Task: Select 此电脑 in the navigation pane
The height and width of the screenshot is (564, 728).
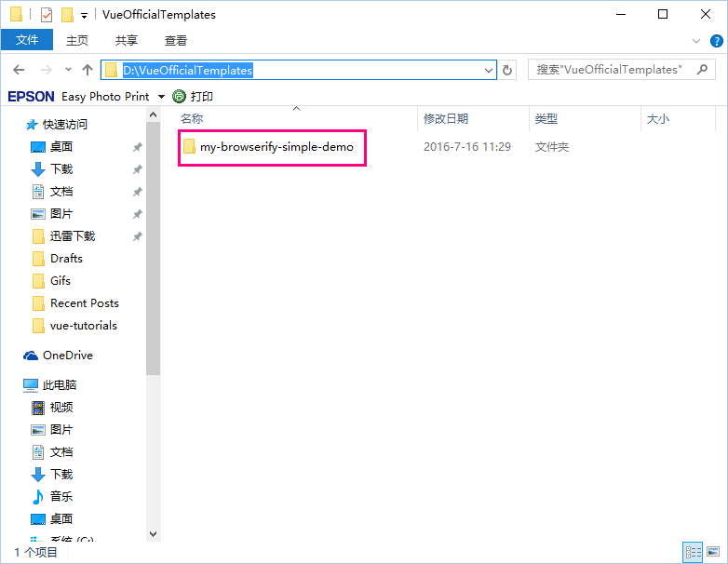Action: point(59,384)
